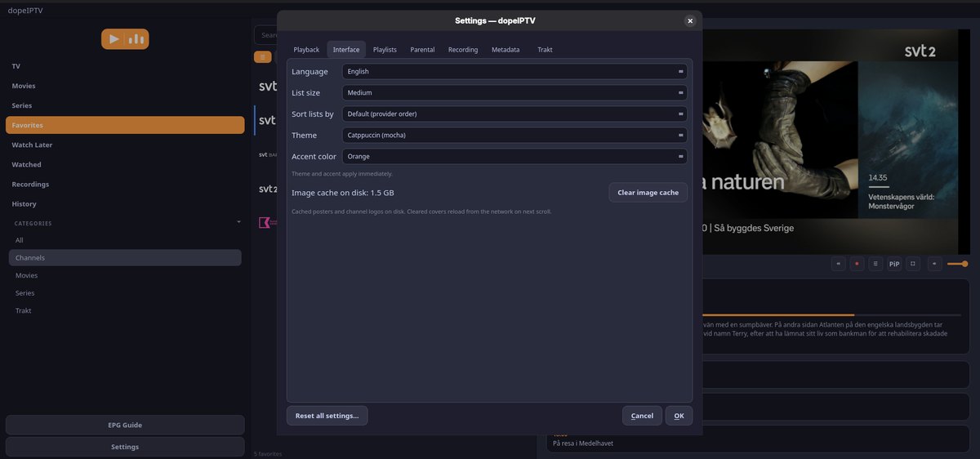Open the EPG Guide button

pyautogui.click(x=125, y=425)
